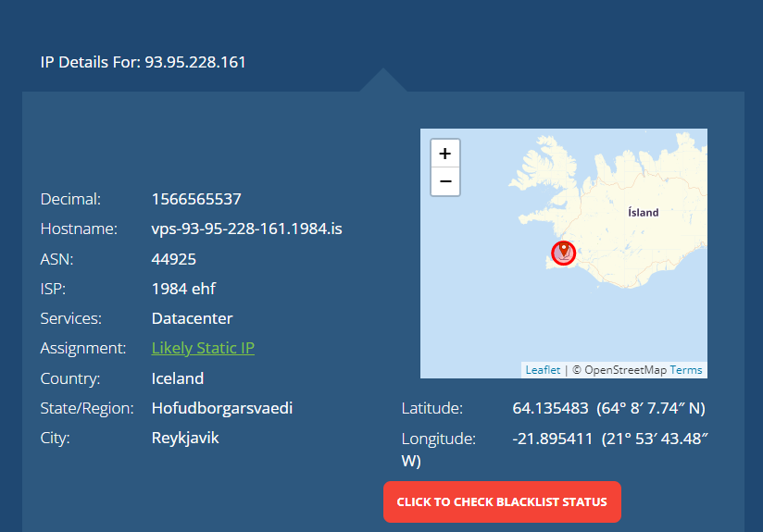
Task: Click the ISP name 1984 ehf
Action: click(183, 289)
